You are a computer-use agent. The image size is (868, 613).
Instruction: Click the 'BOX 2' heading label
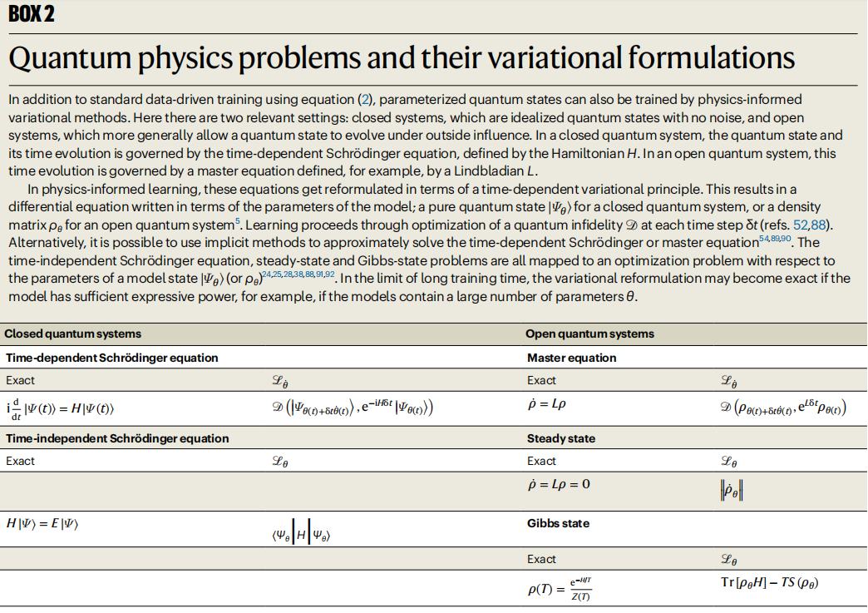(x=32, y=14)
